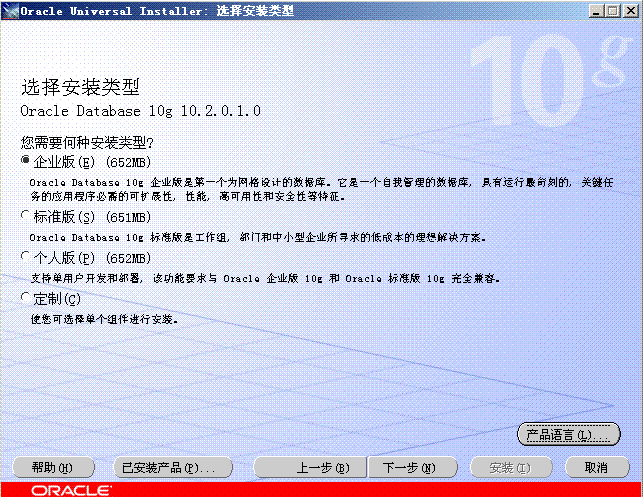643x497 pixels.
Task: Maximize the installer window
Action: coord(613,11)
